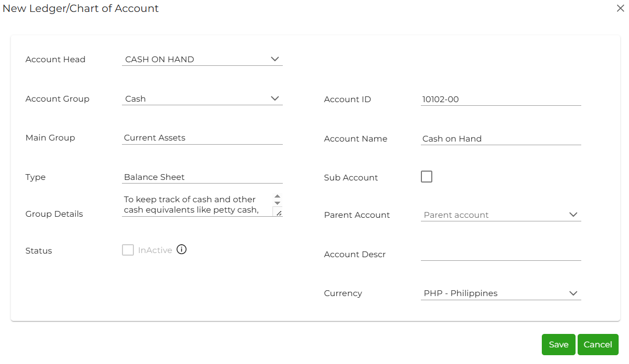Tick the Sub Account checkbox
629x364 pixels.
[426, 177]
